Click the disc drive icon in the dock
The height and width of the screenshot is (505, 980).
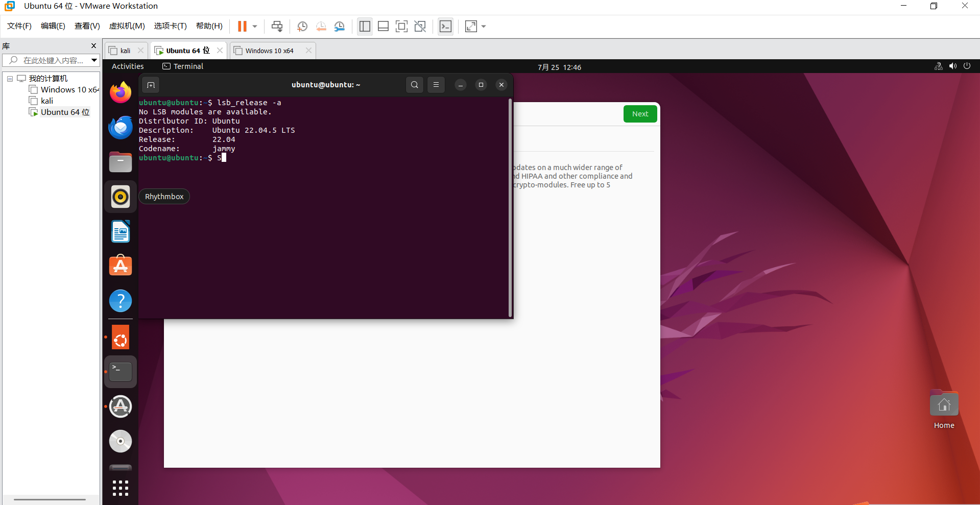[121, 441]
